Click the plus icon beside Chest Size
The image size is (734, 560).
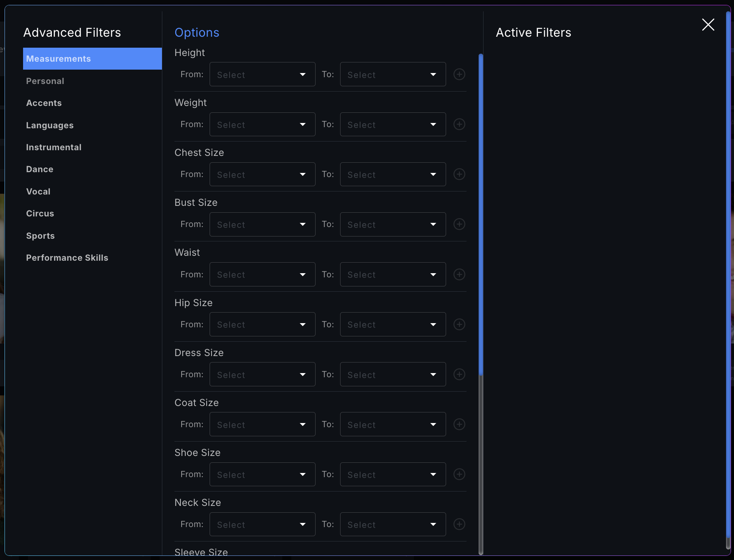click(x=459, y=174)
